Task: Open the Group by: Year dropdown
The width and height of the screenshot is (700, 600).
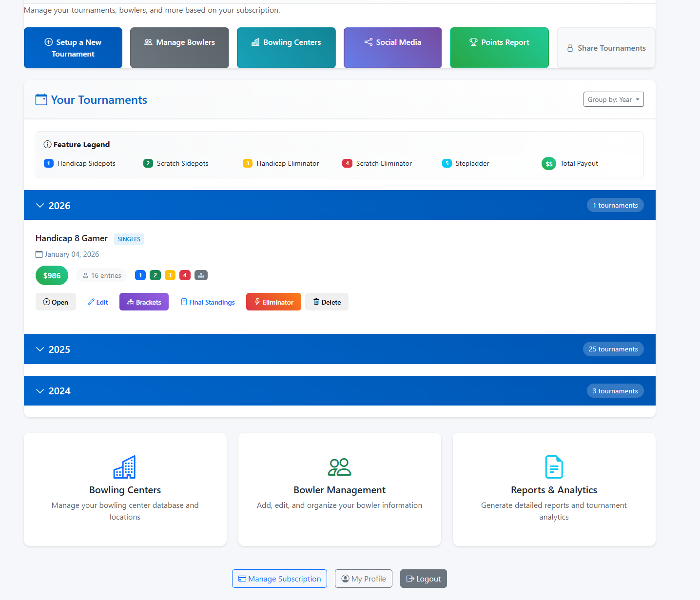Action: tap(613, 99)
